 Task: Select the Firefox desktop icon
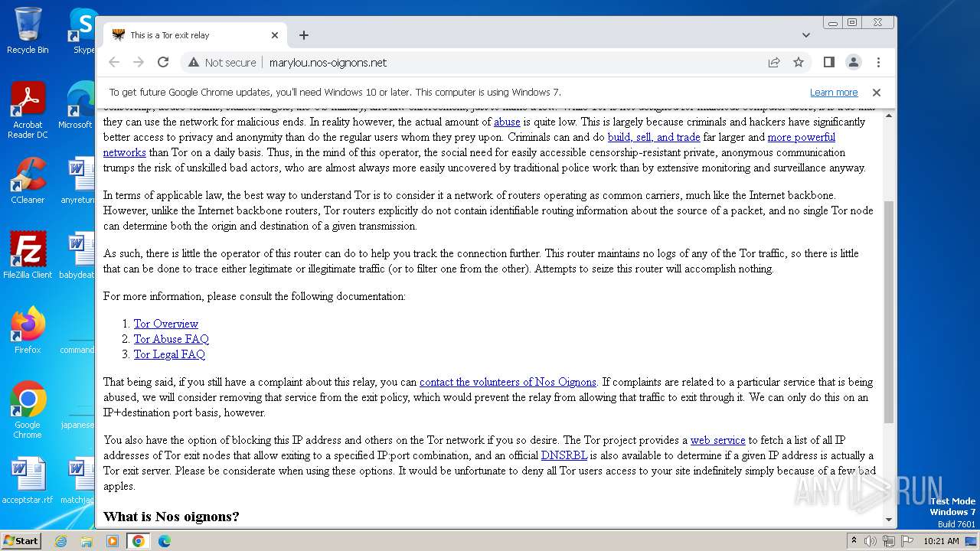tap(28, 331)
